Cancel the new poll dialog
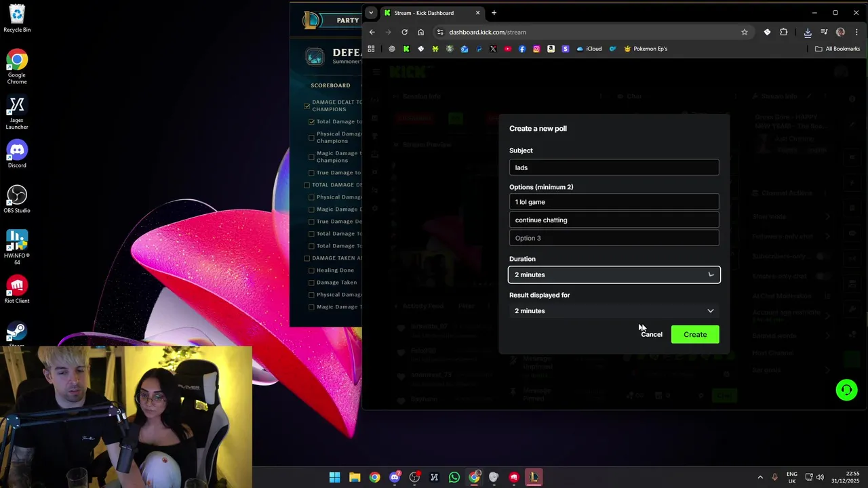The image size is (868, 488). pyautogui.click(x=652, y=334)
